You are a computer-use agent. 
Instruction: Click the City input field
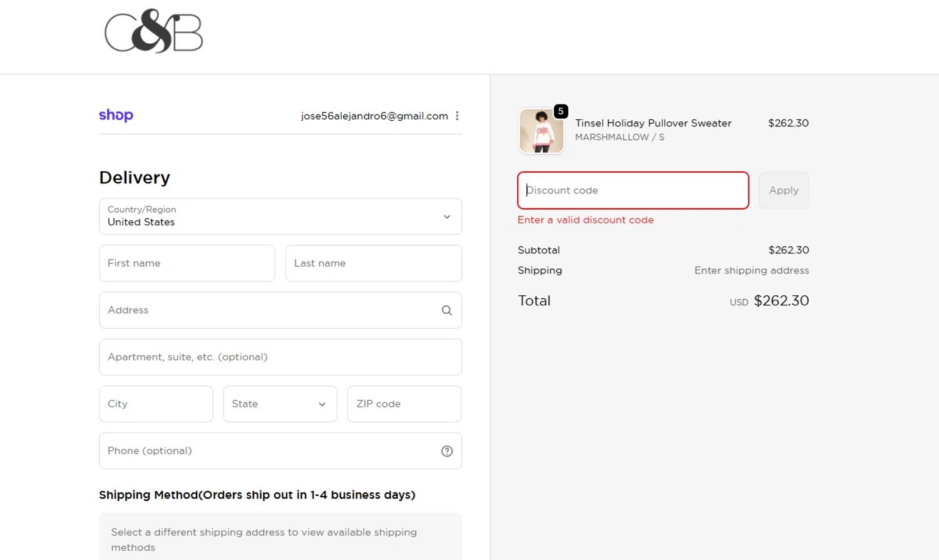coord(156,404)
